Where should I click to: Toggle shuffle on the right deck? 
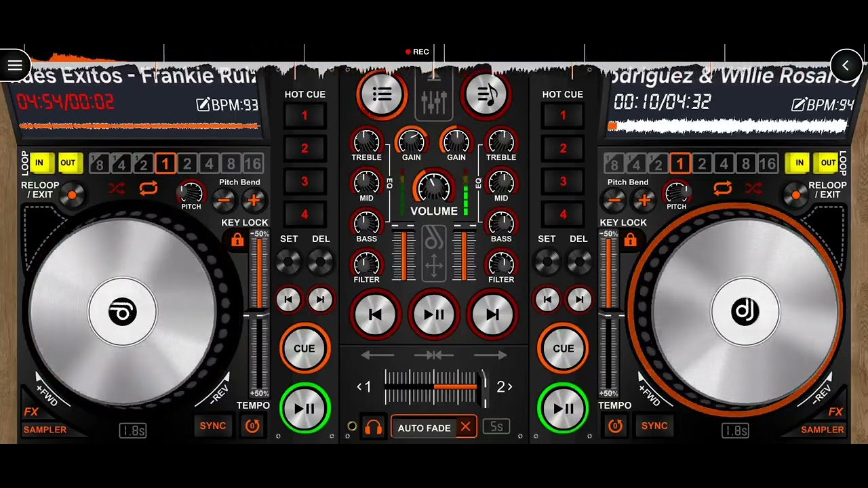pos(753,188)
